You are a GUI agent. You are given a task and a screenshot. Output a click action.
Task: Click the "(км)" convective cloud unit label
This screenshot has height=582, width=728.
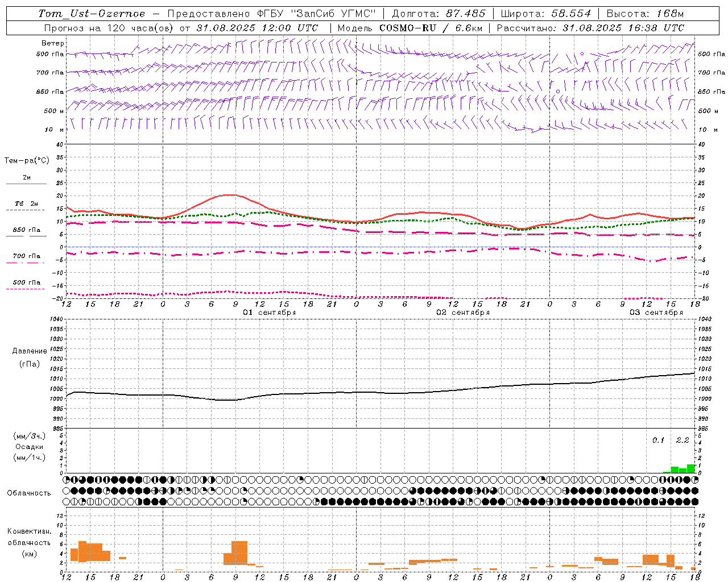point(30,554)
